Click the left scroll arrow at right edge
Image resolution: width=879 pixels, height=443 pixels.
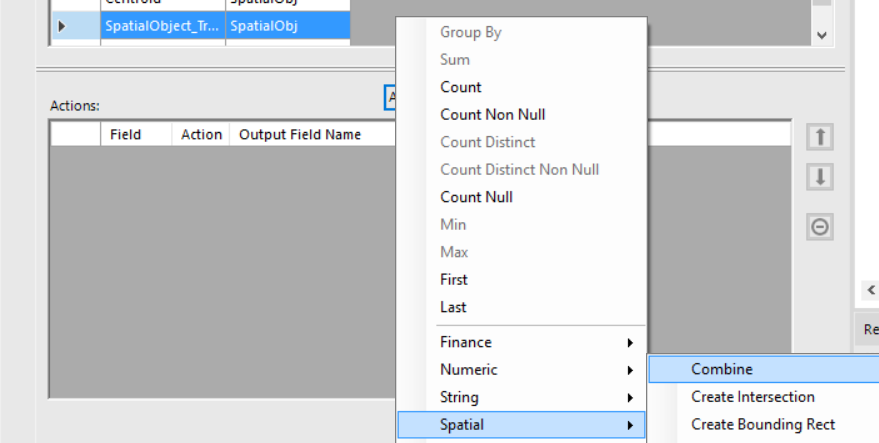(868, 291)
